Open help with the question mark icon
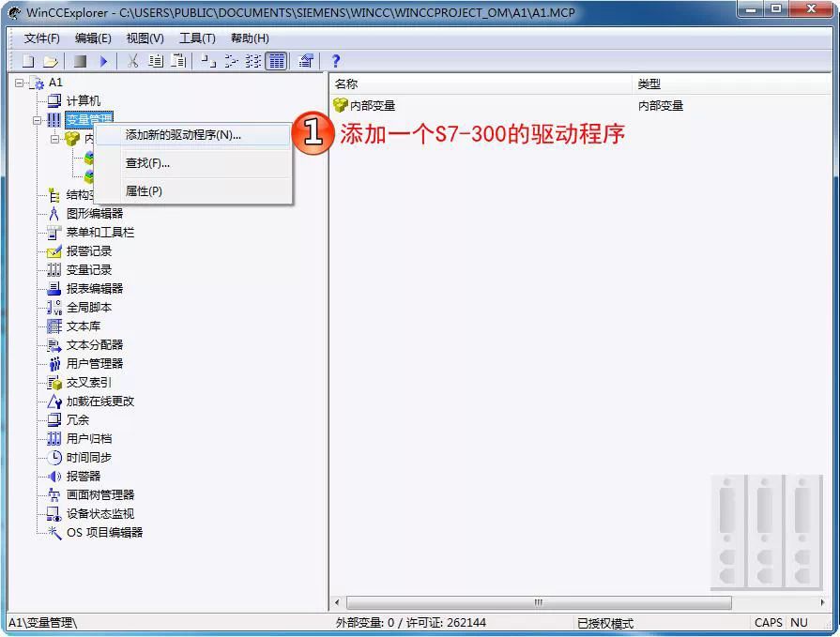840x637 pixels. pyautogui.click(x=335, y=61)
